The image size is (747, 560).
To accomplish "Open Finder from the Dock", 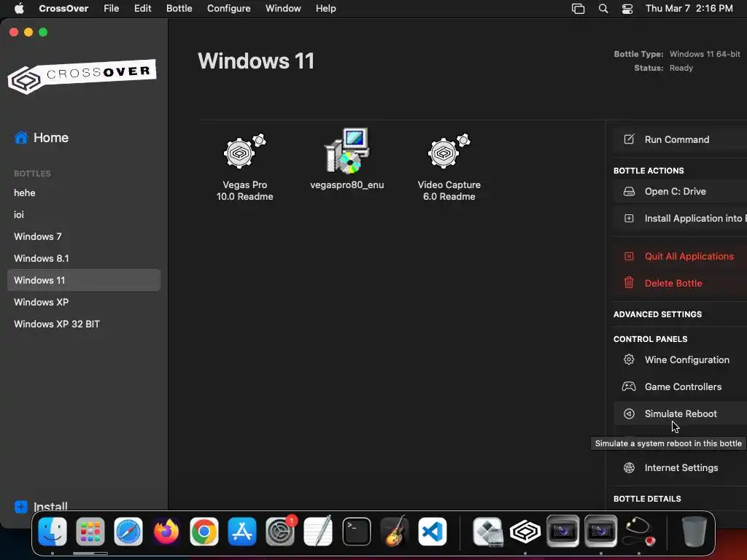I will pyautogui.click(x=52, y=531).
